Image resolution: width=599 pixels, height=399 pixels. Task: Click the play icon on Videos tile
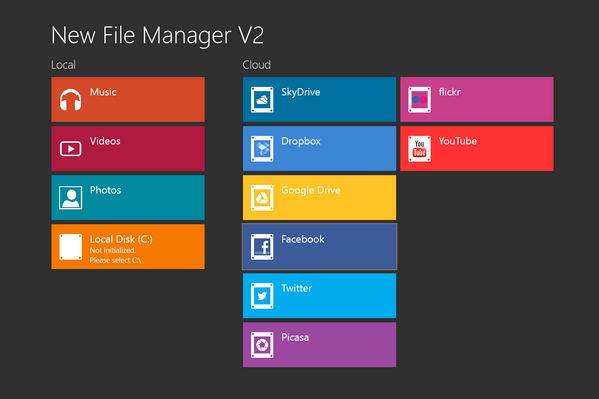[71, 149]
